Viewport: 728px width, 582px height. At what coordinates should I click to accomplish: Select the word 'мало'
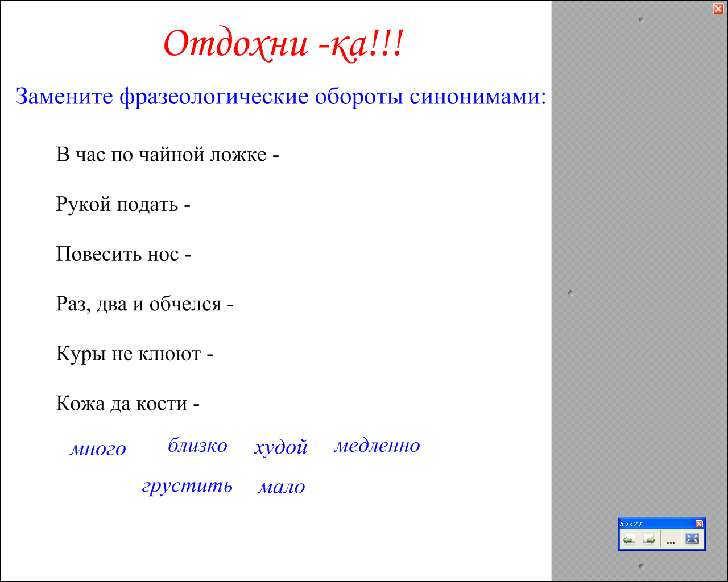pyautogui.click(x=282, y=487)
